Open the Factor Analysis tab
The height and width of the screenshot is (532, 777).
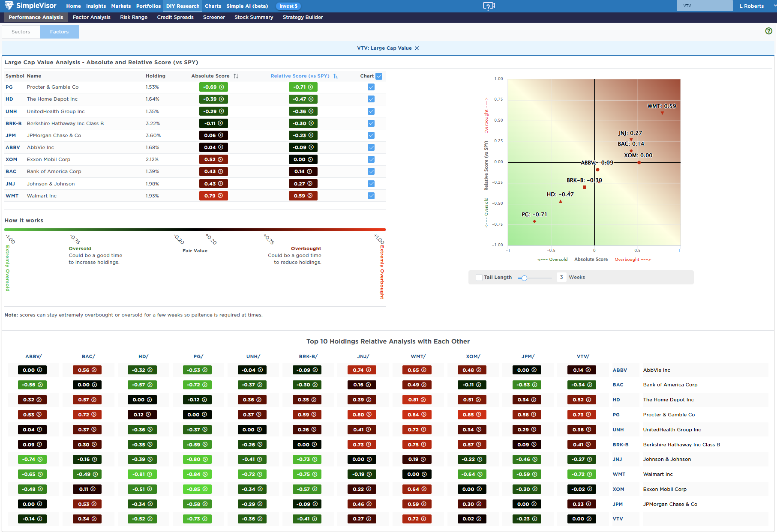click(91, 18)
